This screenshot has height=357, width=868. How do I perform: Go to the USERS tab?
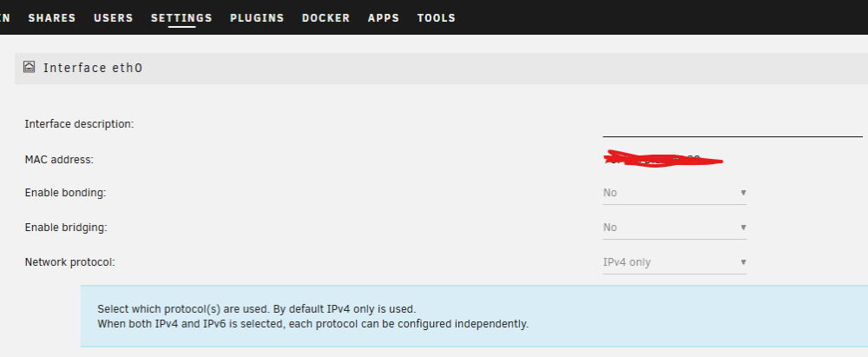coord(114,17)
